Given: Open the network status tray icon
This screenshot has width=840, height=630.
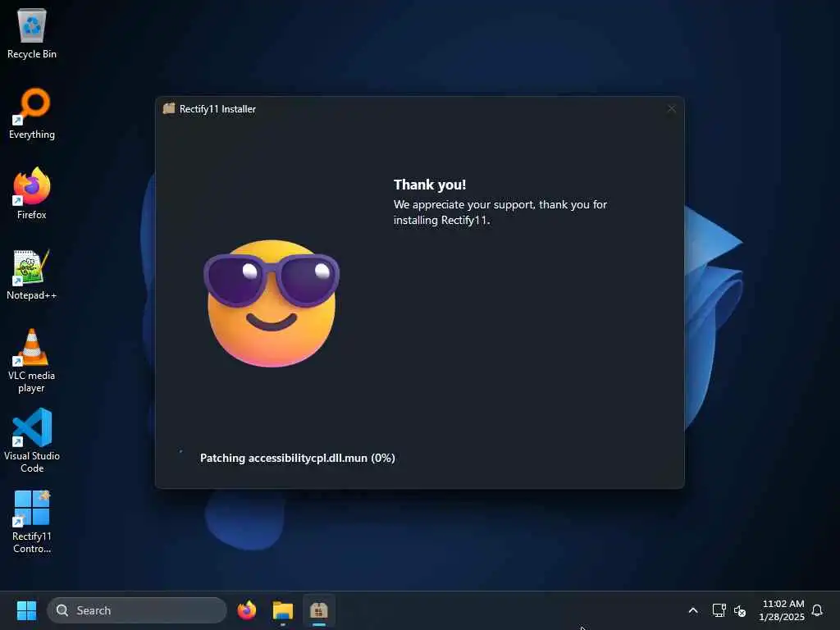Looking at the screenshot, I should [719, 610].
